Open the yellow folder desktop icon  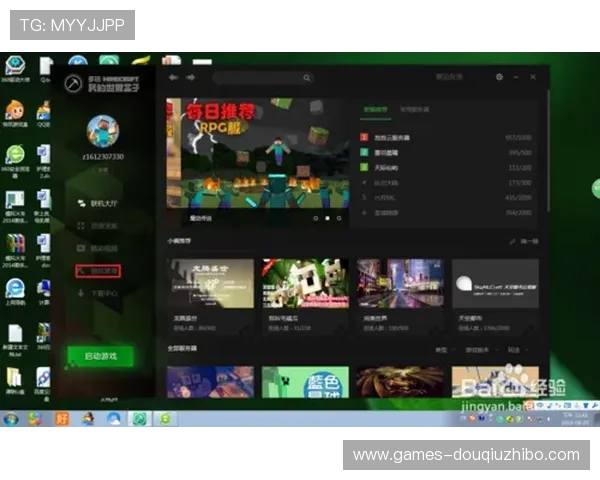point(15,381)
